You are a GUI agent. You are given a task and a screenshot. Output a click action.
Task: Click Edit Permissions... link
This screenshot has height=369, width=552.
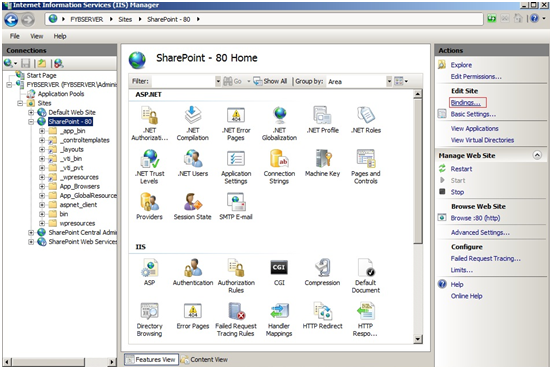pyautogui.click(x=476, y=77)
